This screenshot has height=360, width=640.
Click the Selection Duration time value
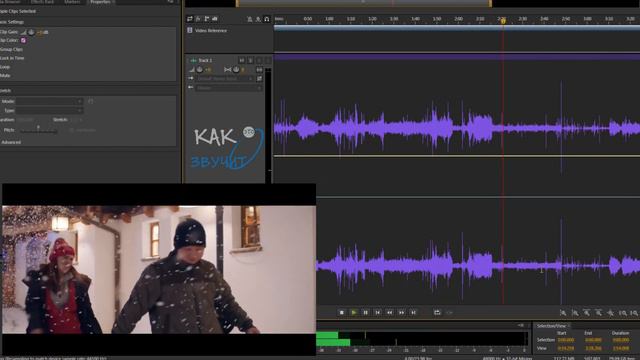click(621, 340)
